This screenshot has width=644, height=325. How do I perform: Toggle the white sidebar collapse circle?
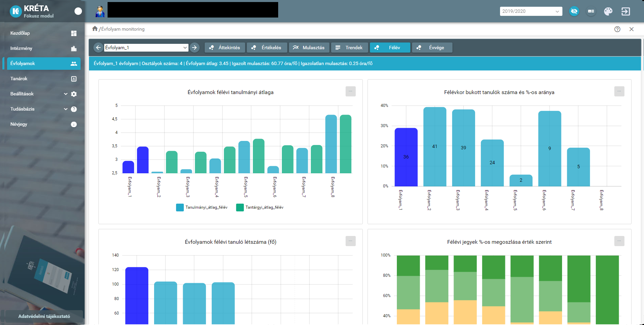[x=78, y=11]
